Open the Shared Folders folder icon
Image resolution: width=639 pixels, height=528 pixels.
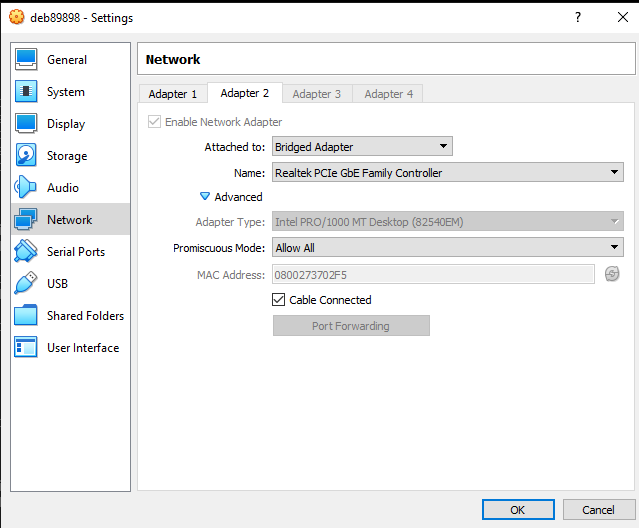pyautogui.click(x=26, y=315)
